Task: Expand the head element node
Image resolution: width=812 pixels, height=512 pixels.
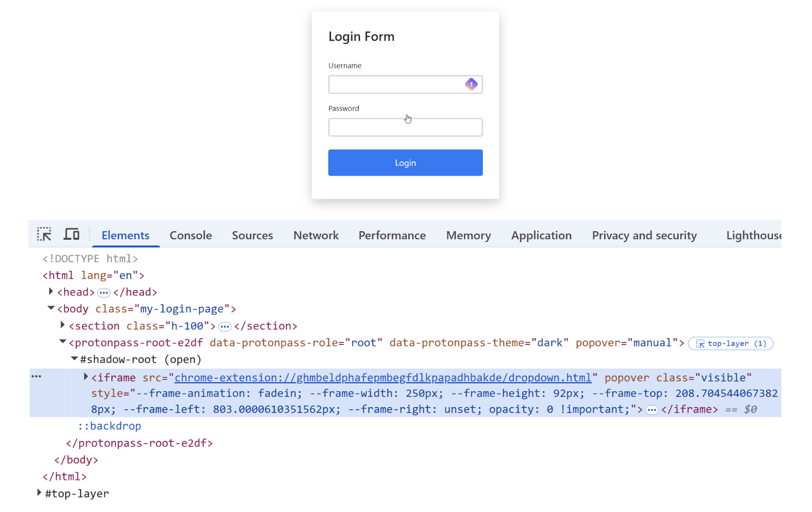Action: pos(51,291)
